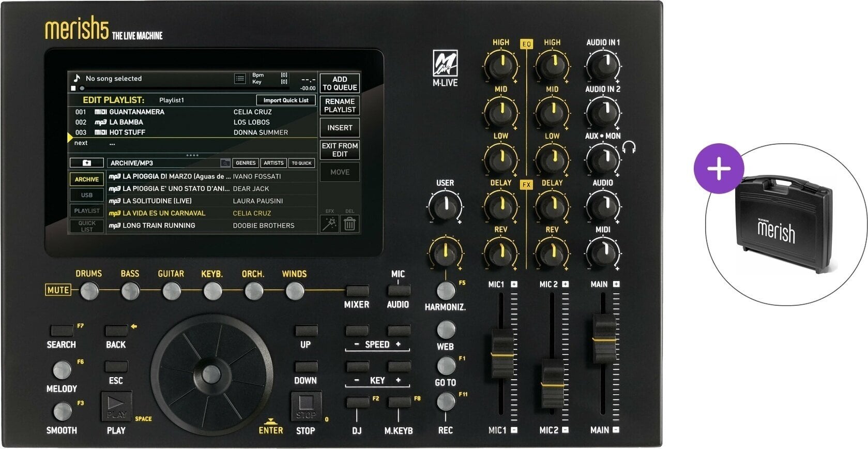The image size is (868, 449).
Task: Click the SPEED plus button
Action: [x=399, y=330]
